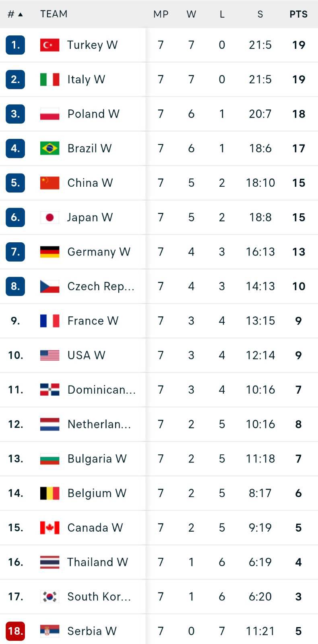Click the TEAM column header
318x644 pixels.
pyautogui.click(x=54, y=14)
